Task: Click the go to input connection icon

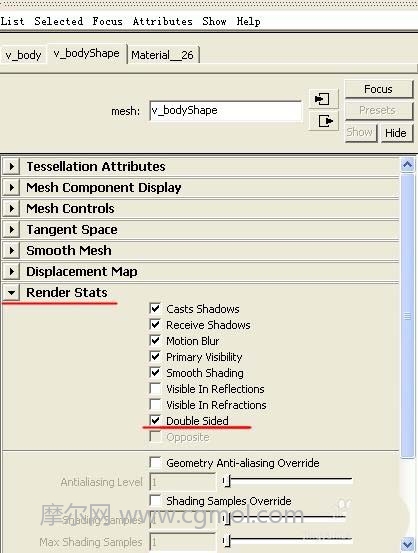Action: pyautogui.click(x=323, y=99)
